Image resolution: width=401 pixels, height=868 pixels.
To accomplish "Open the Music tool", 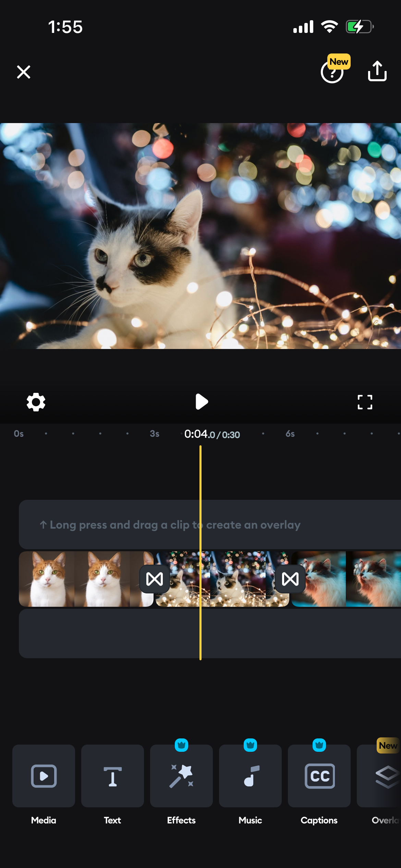I will coord(250,776).
